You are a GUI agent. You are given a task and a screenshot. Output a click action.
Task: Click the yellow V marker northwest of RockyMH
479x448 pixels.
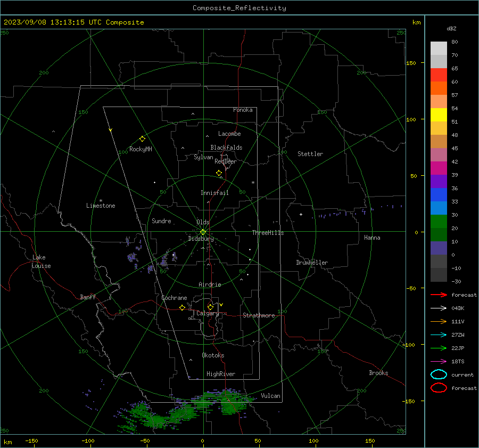[111, 131]
